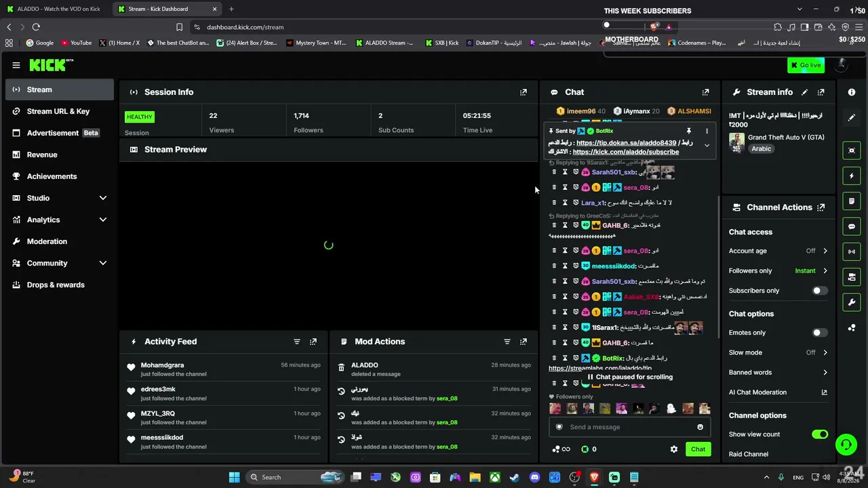Open the Achievements page
The height and width of the screenshot is (488, 868).
click(60, 176)
